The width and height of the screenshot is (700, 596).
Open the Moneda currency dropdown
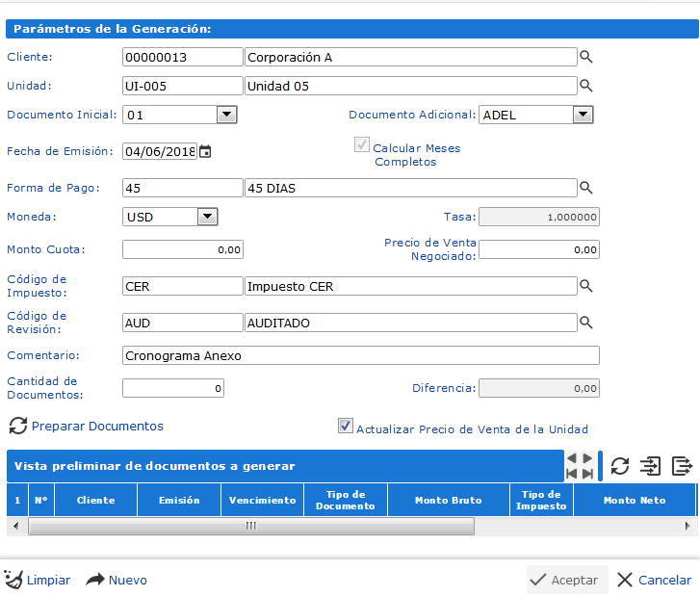coord(207,217)
